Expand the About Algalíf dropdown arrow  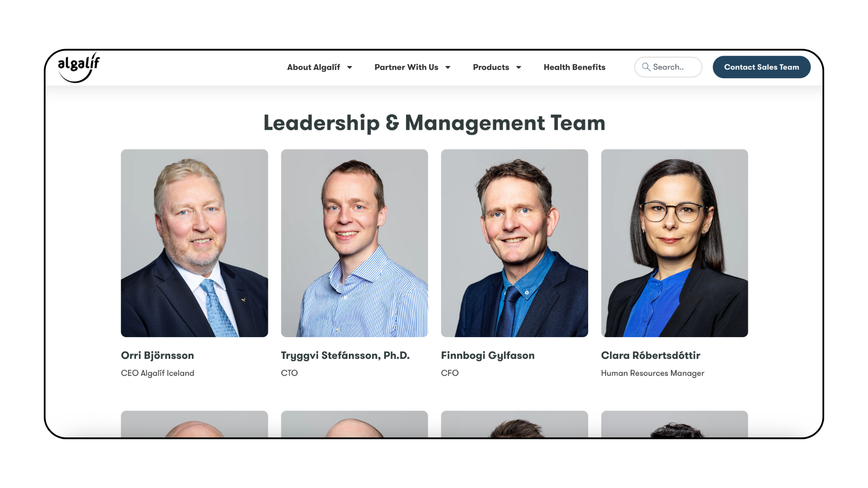coord(349,67)
